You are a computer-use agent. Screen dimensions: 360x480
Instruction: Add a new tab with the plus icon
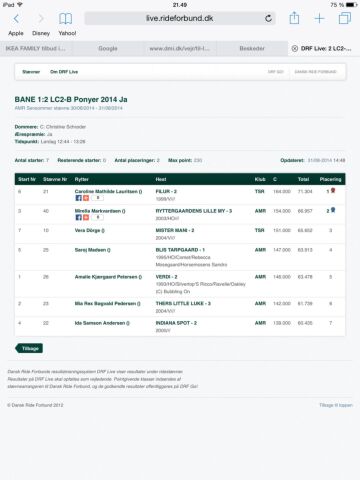coord(319,18)
